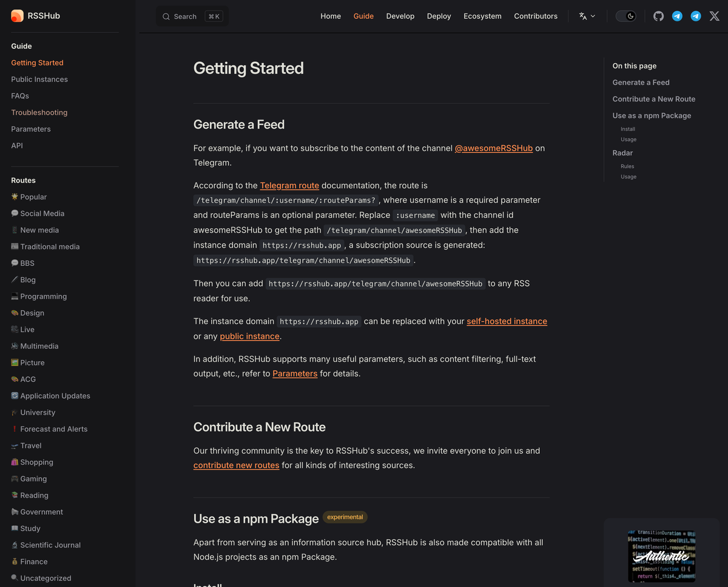Open the contribute new routes link
Viewport: 728px width, 587px height.
(x=237, y=466)
